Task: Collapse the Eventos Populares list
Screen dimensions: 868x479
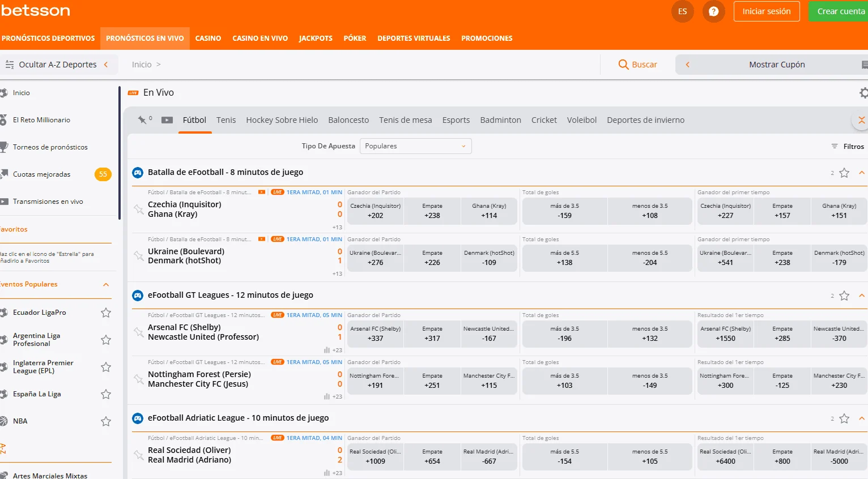Action: tap(106, 284)
